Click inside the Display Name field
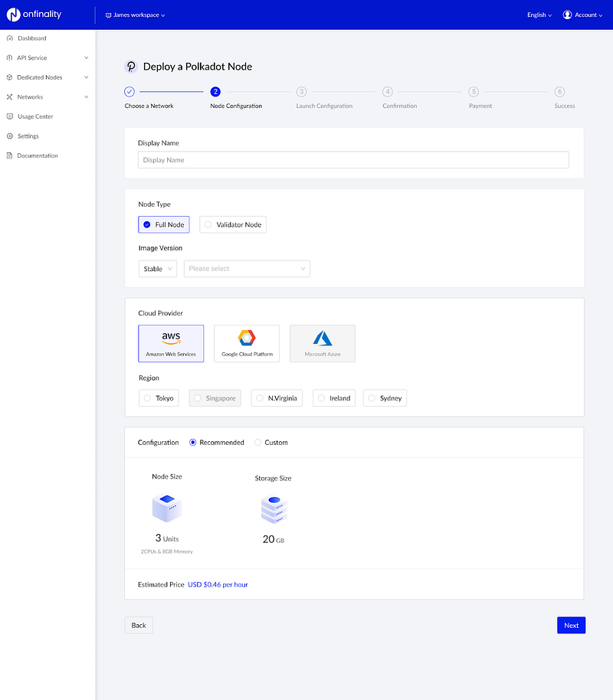613x700 pixels. click(x=353, y=160)
